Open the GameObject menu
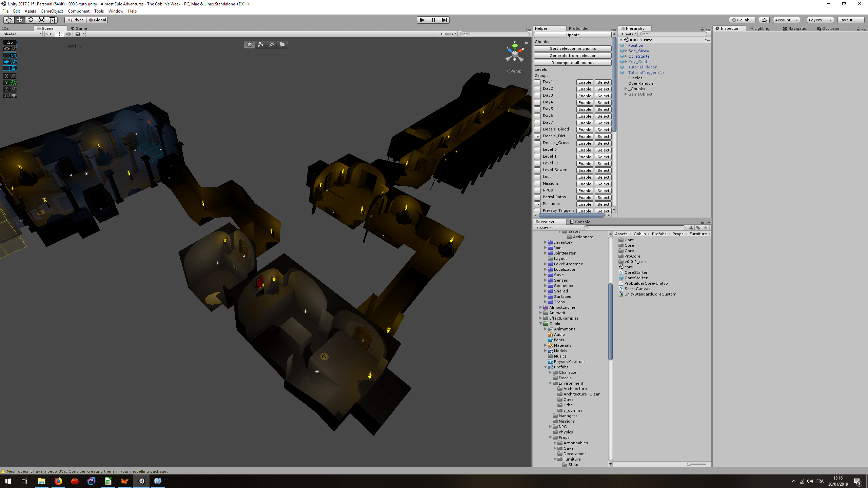The image size is (868, 488). (52, 11)
